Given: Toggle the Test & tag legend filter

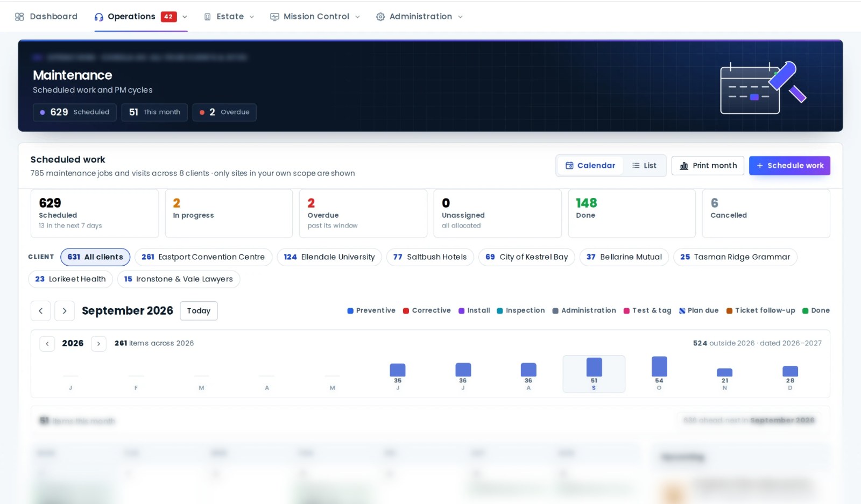Looking at the screenshot, I should pos(647,311).
